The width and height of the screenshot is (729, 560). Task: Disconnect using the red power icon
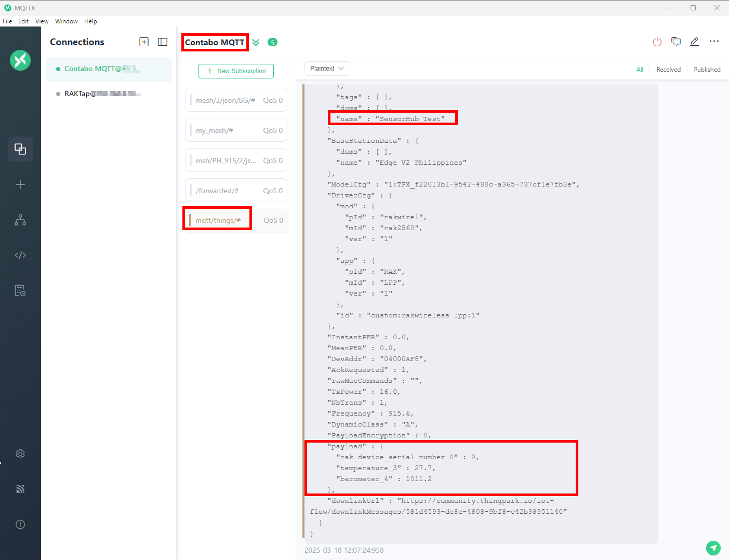click(x=657, y=42)
